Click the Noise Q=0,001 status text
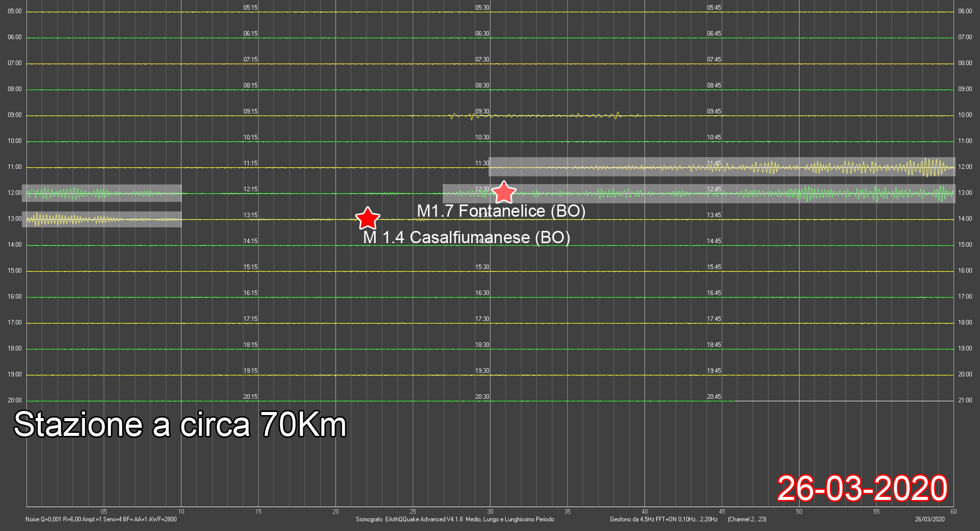Image resolution: width=980 pixels, height=531 pixels. pyautogui.click(x=101, y=519)
